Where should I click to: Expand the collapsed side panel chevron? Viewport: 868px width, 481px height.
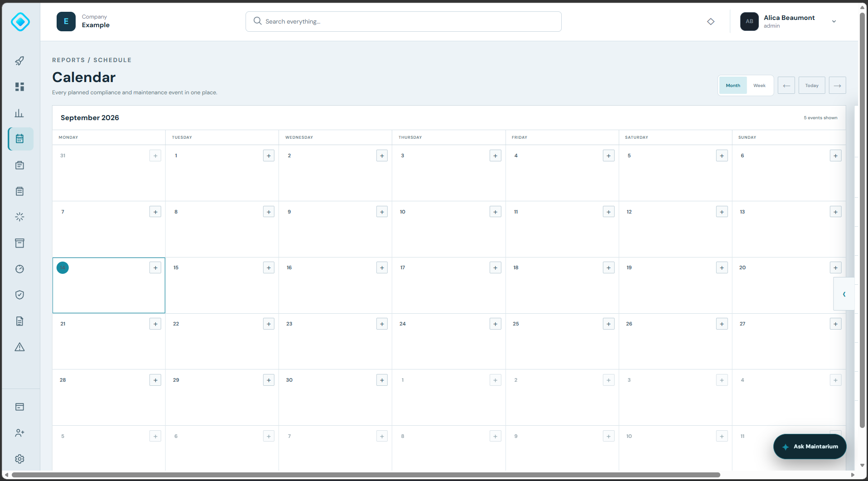click(x=844, y=294)
